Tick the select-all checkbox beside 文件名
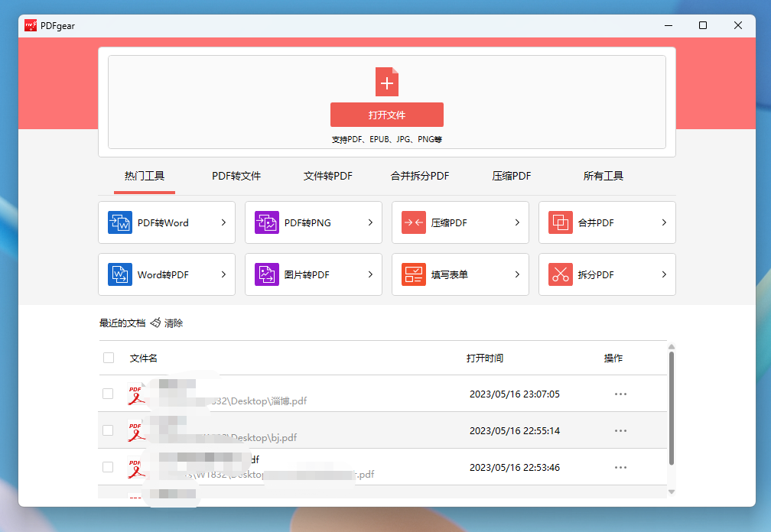 pos(109,358)
